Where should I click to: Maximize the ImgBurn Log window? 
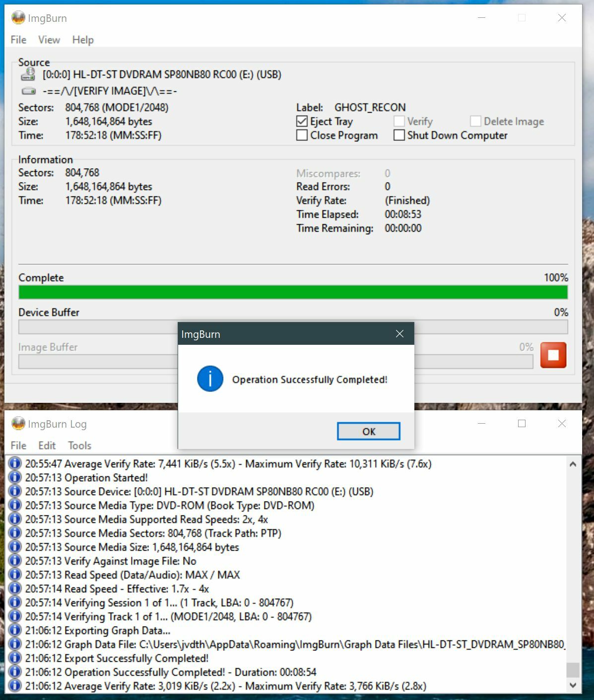point(522,423)
